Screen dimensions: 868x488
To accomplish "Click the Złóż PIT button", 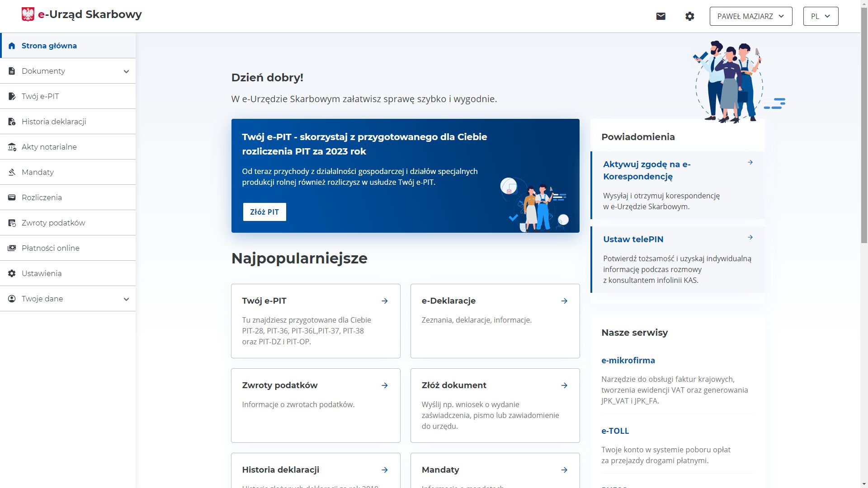I will tap(264, 212).
